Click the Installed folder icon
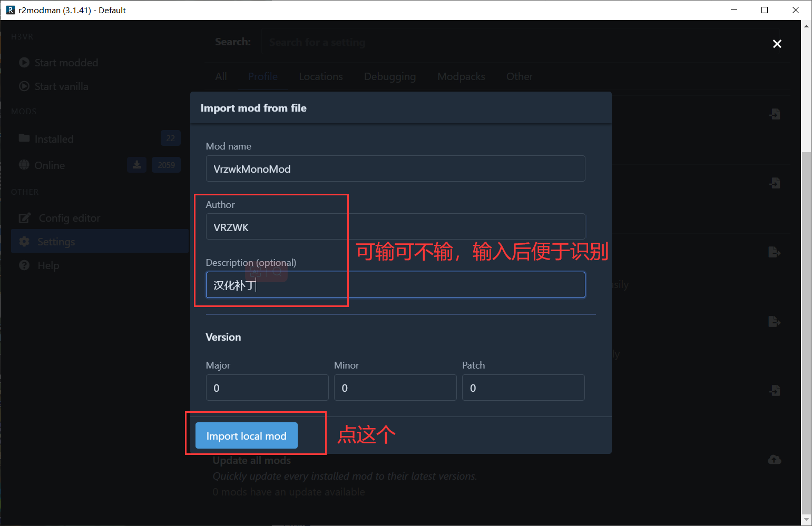This screenshot has height=526, width=812. pyautogui.click(x=24, y=138)
